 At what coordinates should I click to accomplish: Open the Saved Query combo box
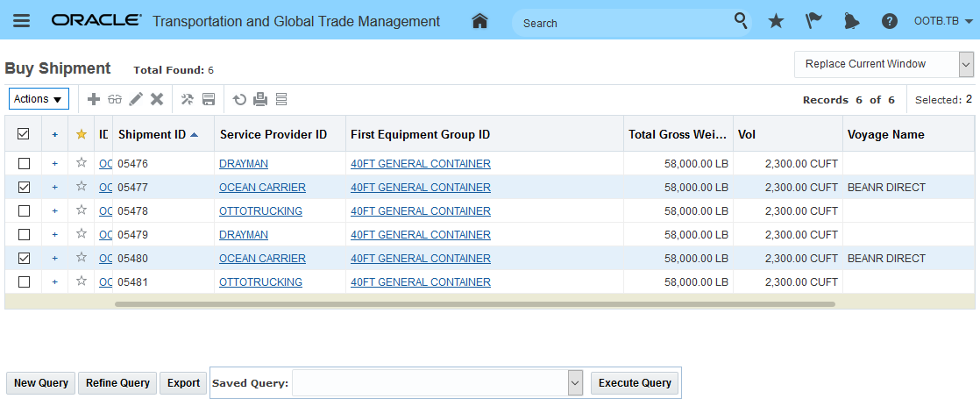tap(575, 382)
